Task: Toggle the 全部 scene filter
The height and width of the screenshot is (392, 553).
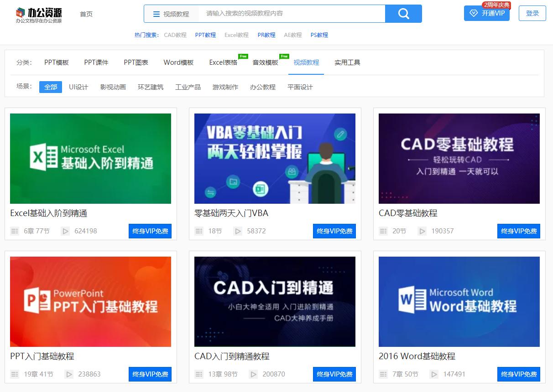Action: (50, 87)
